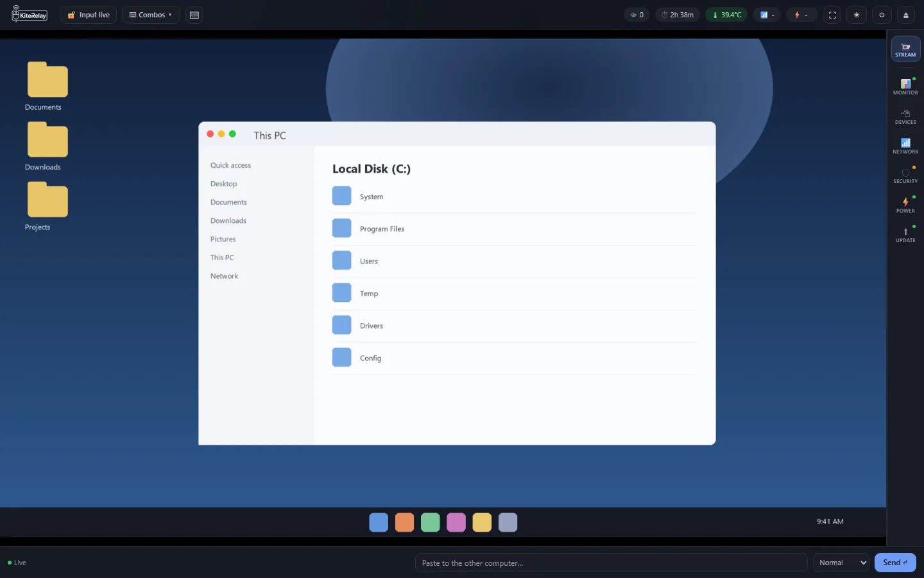924x578 pixels.
Task: Launch the pink app in the dock
Action: [x=456, y=522]
